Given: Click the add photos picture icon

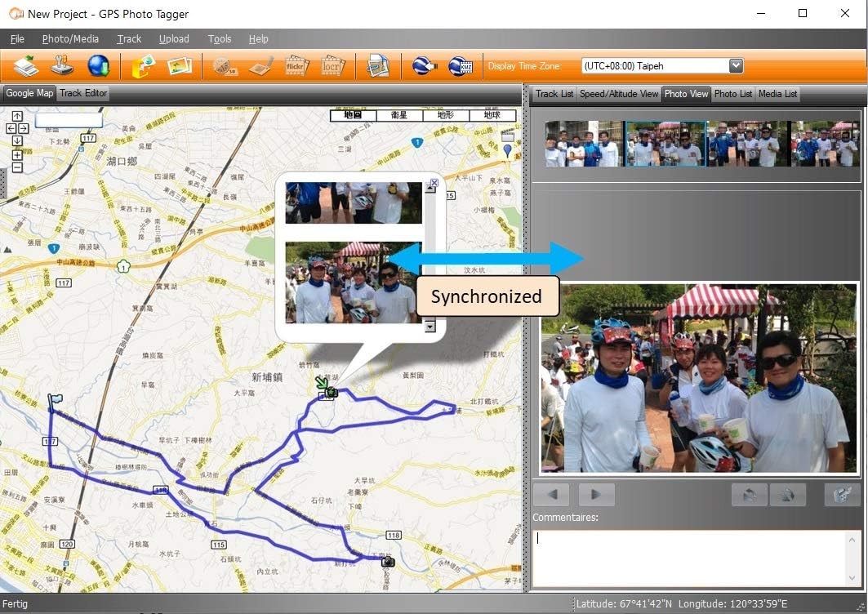Looking at the screenshot, I should click(179, 66).
